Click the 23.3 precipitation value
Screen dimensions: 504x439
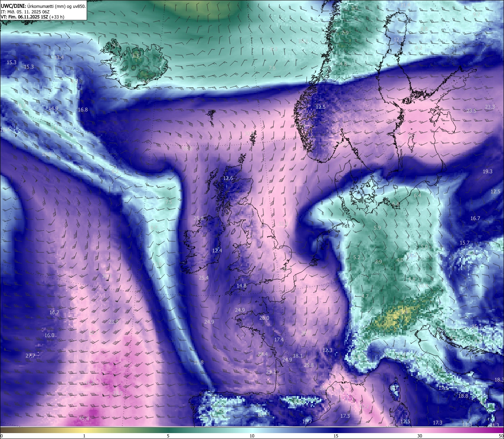coord(490,107)
